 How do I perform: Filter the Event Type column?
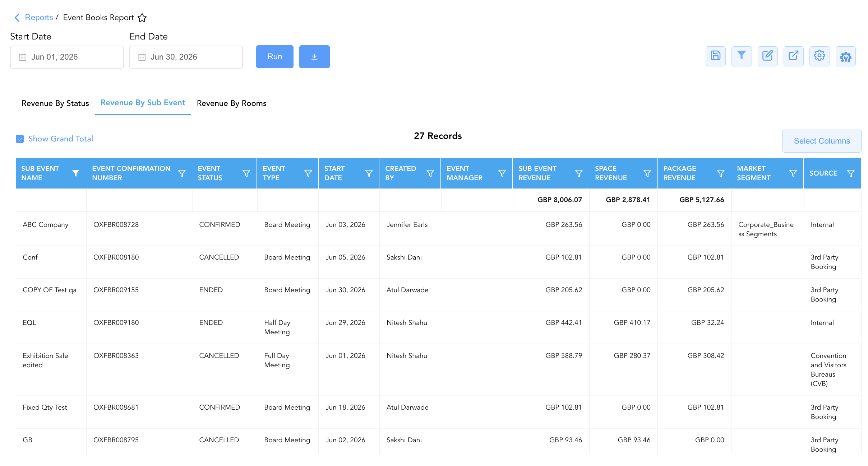click(308, 173)
